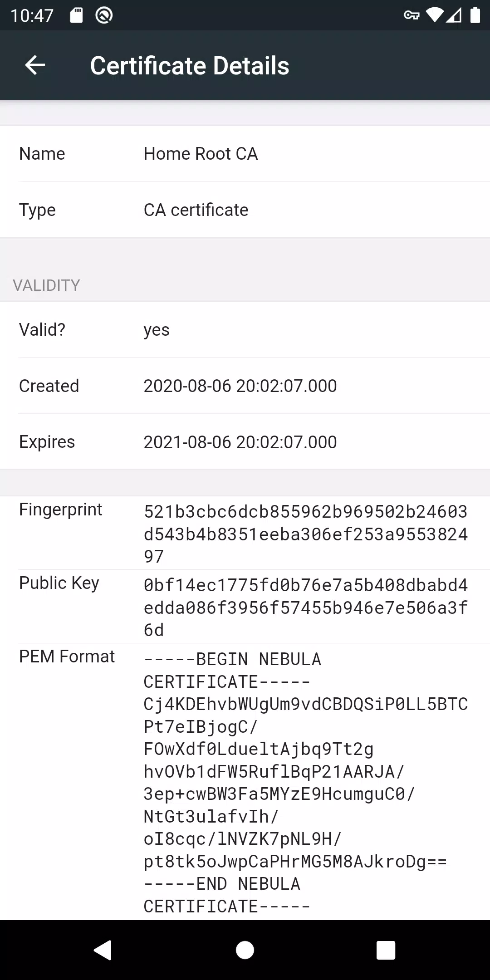Image resolution: width=490 pixels, height=980 pixels.
Task: Tap the PEM Format certificate text
Action: pos(306,783)
